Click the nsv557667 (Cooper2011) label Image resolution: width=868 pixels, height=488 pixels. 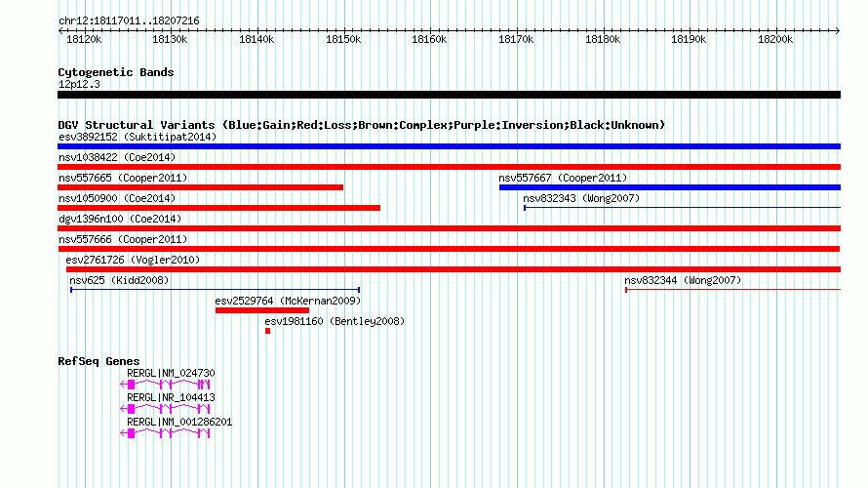[563, 178]
